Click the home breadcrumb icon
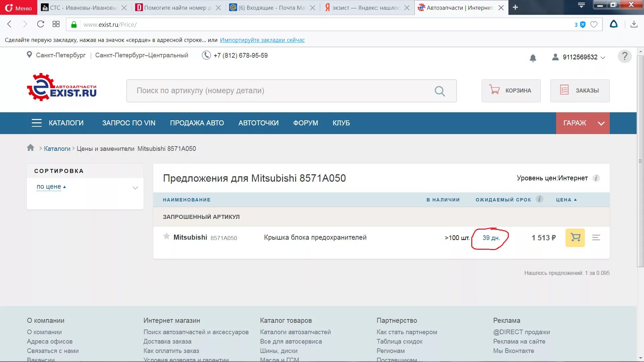Screen dimensions: 644x362 (x=31, y=148)
